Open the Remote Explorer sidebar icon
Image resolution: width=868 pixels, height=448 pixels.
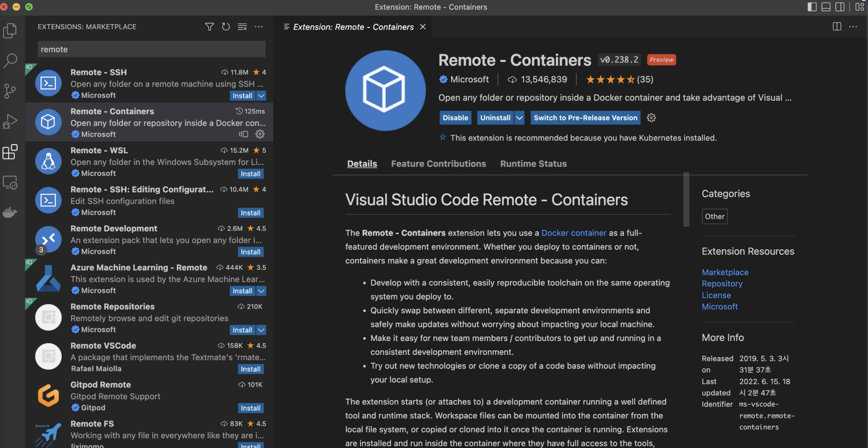[x=10, y=183]
